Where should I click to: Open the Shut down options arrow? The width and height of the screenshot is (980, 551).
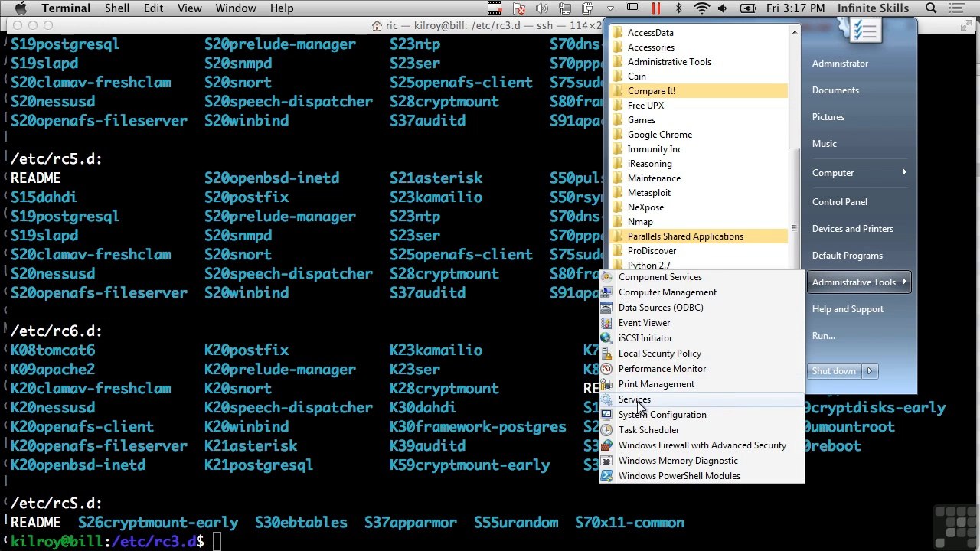tap(870, 371)
